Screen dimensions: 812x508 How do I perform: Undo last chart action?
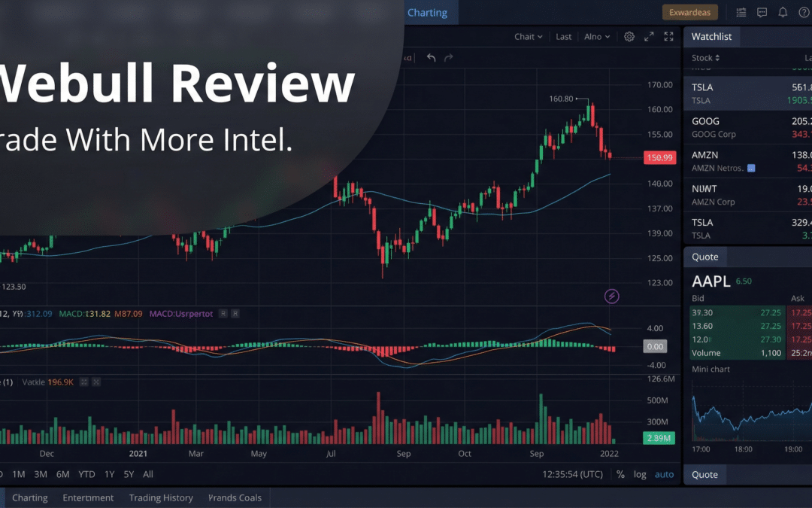(431, 57)
